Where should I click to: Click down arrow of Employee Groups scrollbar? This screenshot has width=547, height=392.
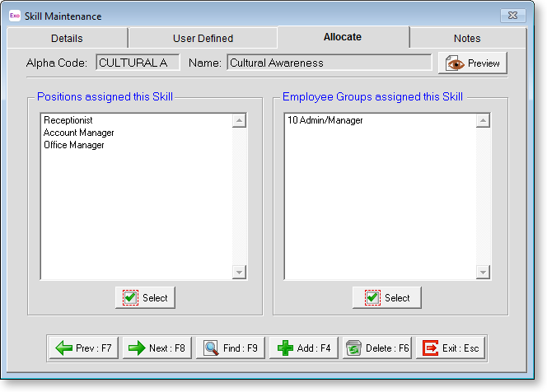(x=483, y=272)
